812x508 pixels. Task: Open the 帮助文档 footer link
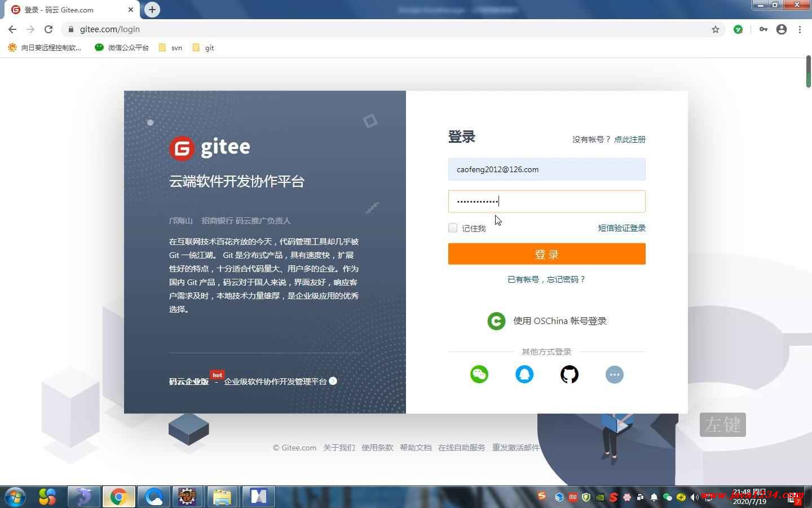click(x=416, y=448)
